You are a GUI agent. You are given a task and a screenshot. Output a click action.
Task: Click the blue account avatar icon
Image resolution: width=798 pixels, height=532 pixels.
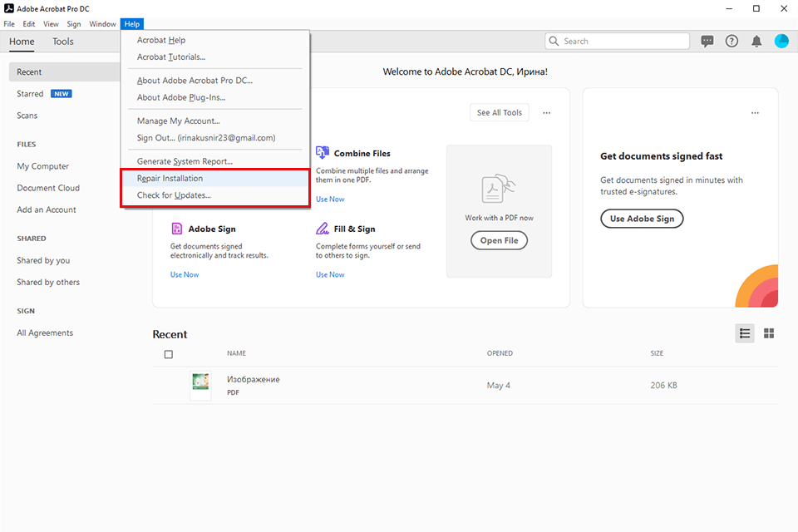[x=781, y=41]
